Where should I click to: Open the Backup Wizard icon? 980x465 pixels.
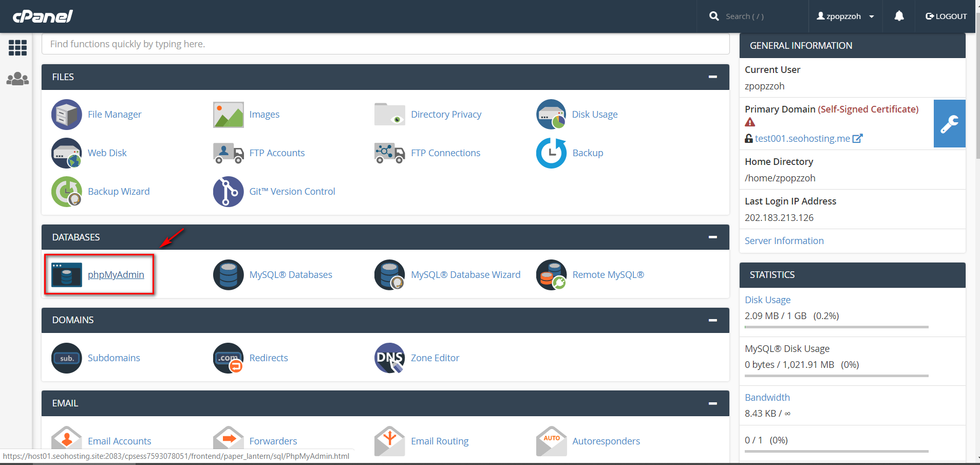coord(67,192)
